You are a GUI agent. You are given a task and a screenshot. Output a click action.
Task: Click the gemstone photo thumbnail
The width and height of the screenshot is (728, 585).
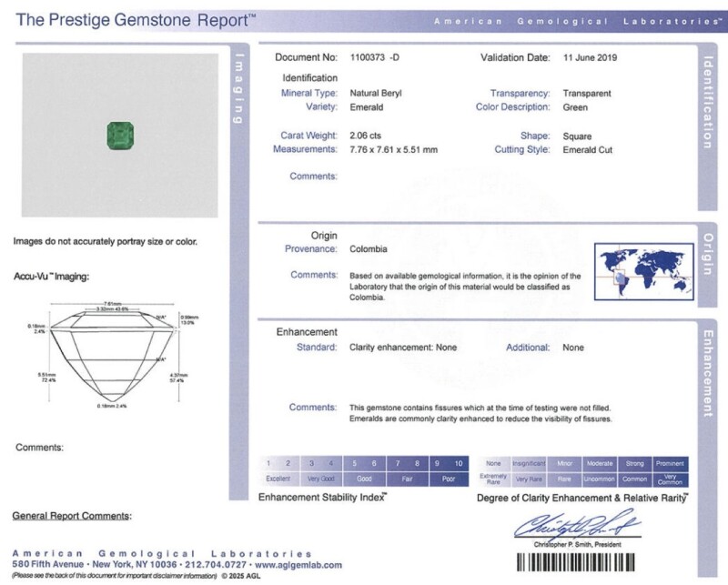pyautogui.click(x=121, y=132)
